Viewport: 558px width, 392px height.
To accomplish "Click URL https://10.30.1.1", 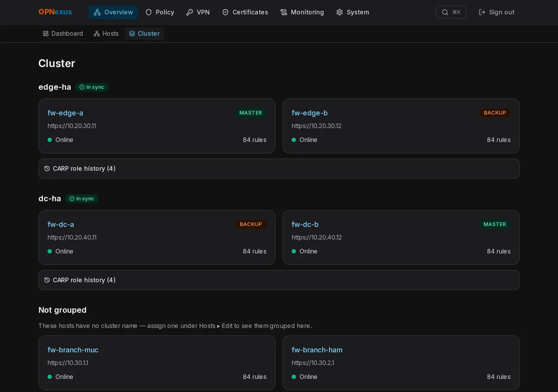I will (68, 363).
